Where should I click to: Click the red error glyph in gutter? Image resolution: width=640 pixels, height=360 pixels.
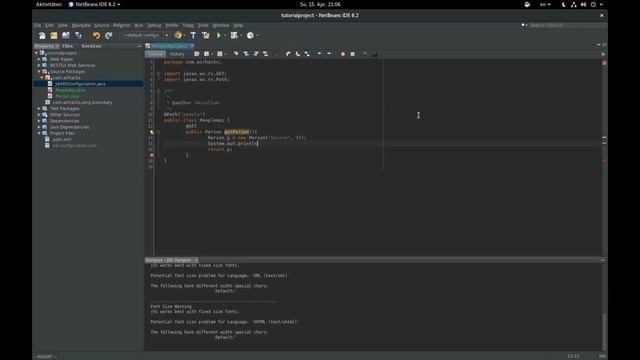point(151,155)
